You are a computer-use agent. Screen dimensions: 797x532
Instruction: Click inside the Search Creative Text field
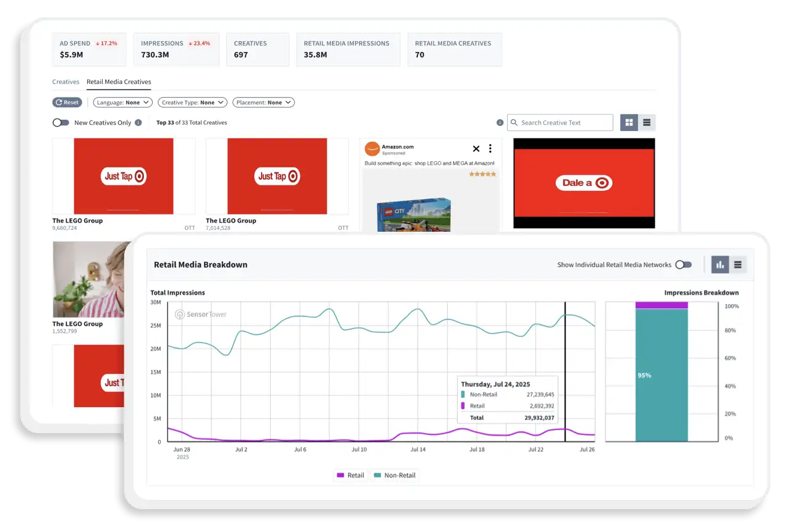(560, 122)
